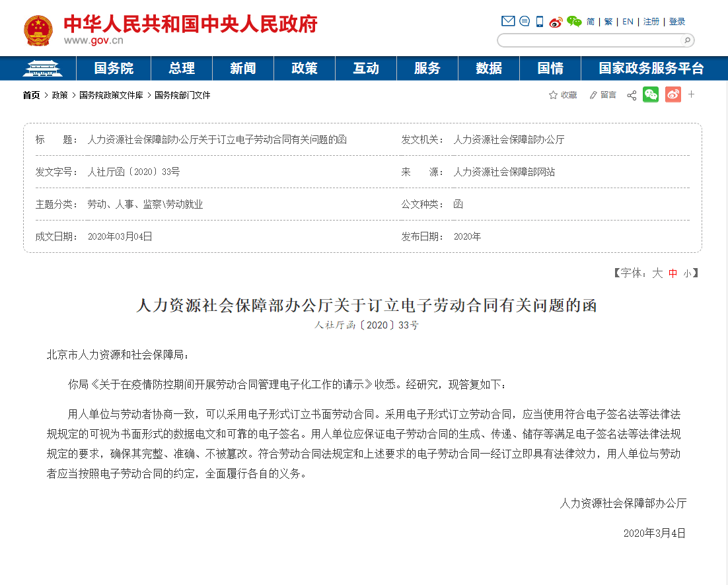The height and width of the screenshot is (585, 728).
Task: Click the share network icon near 留言
Action: pyautogui.click(x=632, y=94)
